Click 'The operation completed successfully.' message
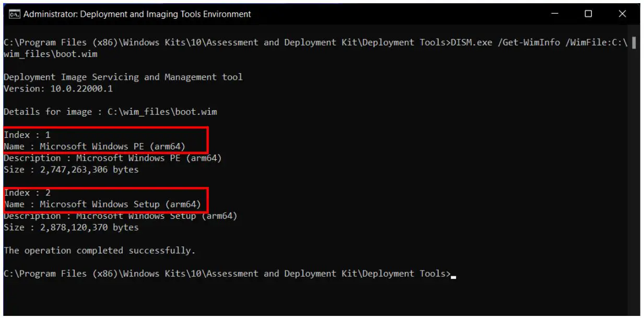 (99, 251)
